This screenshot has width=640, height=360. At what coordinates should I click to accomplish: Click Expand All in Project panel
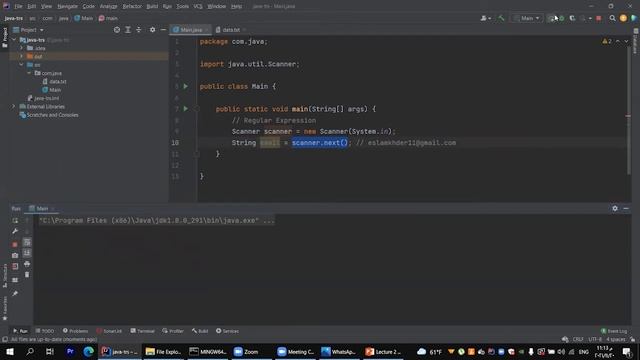coord(128,30)
